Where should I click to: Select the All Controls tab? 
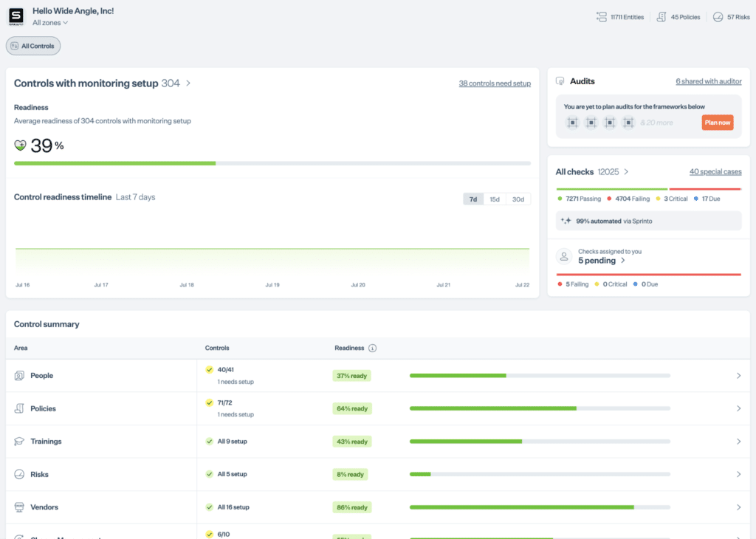tap(33, 46)
